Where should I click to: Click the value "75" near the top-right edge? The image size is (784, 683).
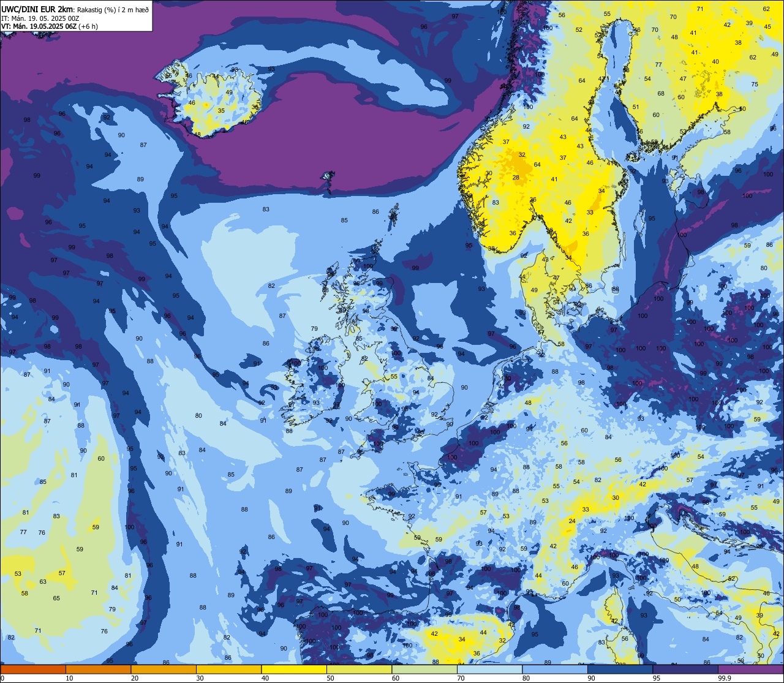[x=755, y=85]
